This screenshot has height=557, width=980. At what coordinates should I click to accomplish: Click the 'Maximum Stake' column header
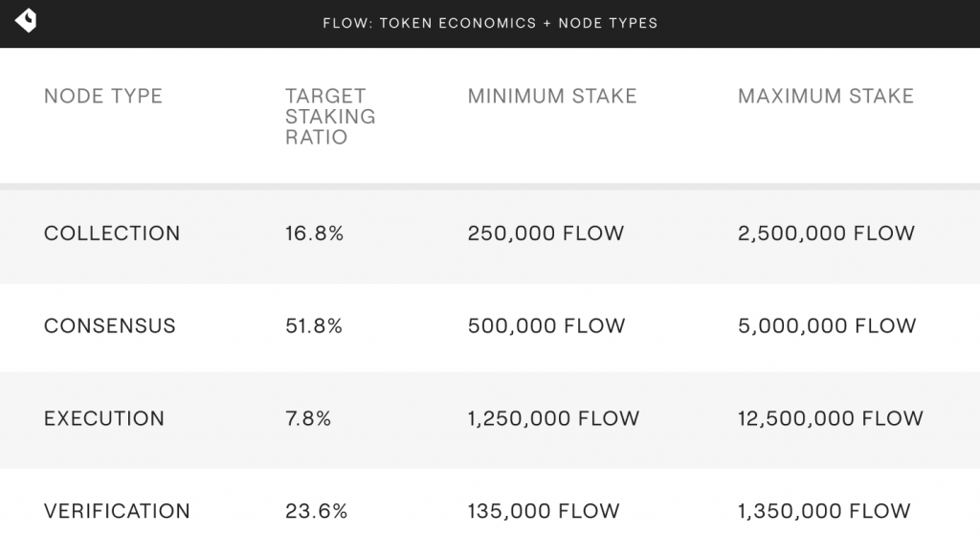[x=826, y=97]
